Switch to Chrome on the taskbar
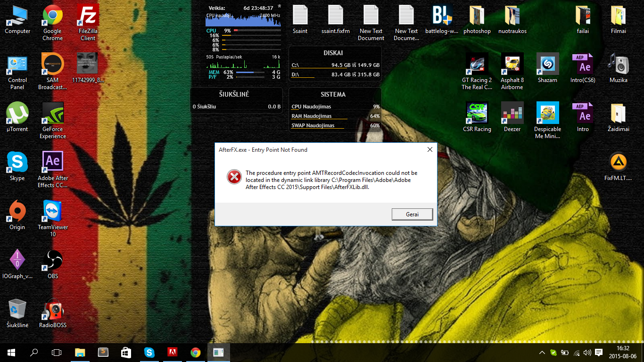 (195, 352)
